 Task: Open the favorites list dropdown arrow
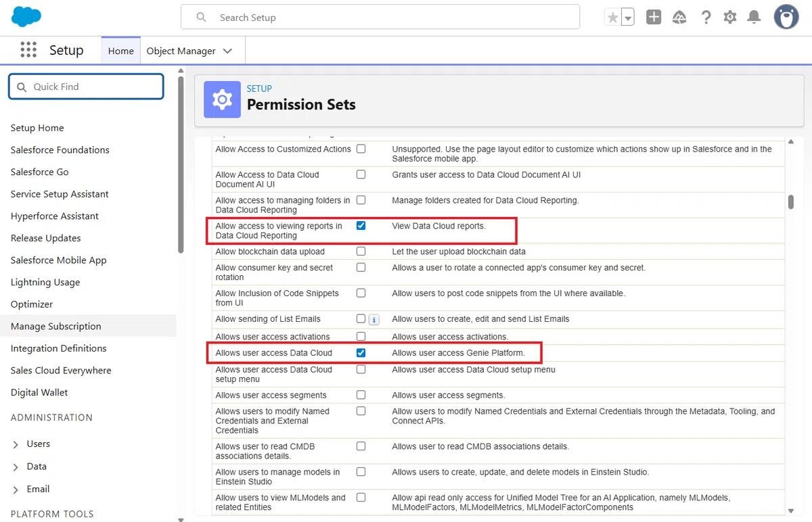coord(628,18)
